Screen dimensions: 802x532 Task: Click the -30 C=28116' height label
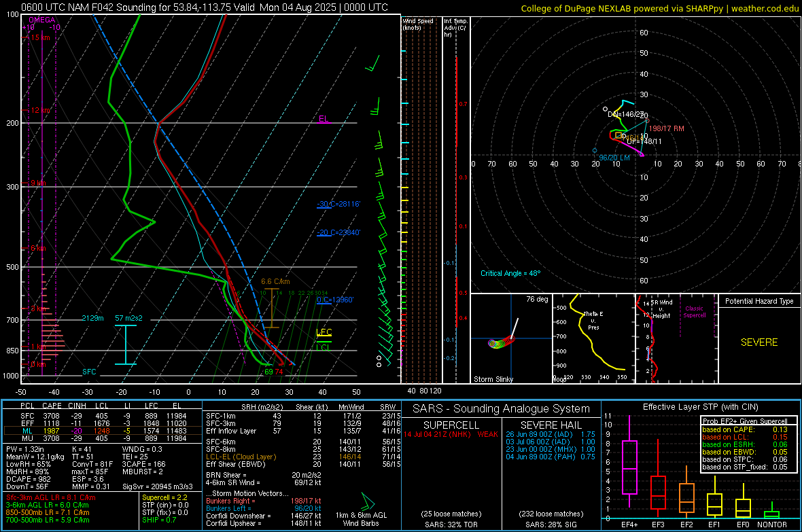338,204
